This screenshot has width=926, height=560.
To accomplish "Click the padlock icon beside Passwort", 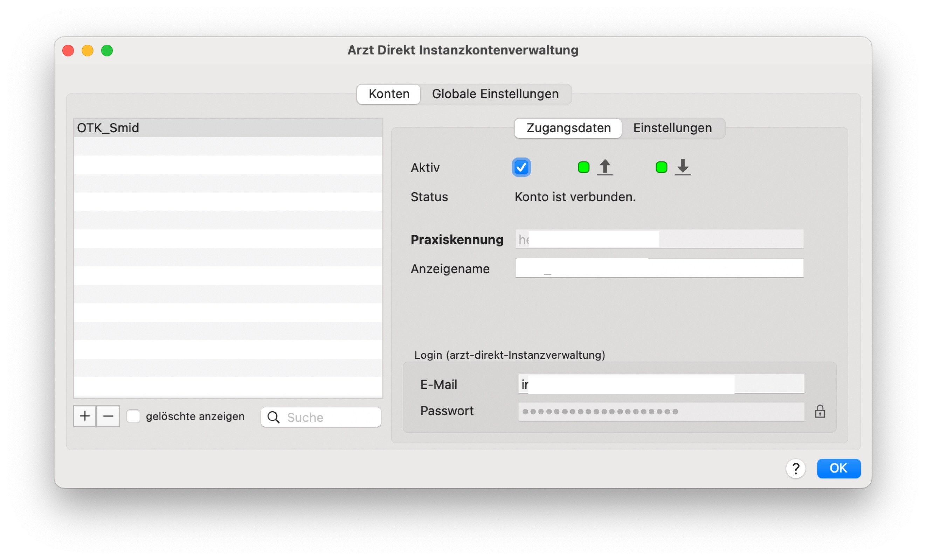I will 820,412.
